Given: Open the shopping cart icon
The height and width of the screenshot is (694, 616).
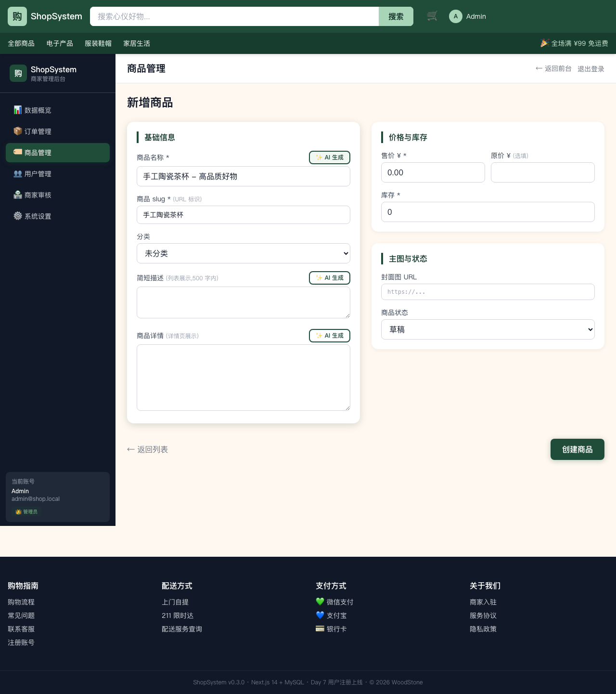Looking at the screenshot, I should (x=432, y=16).
